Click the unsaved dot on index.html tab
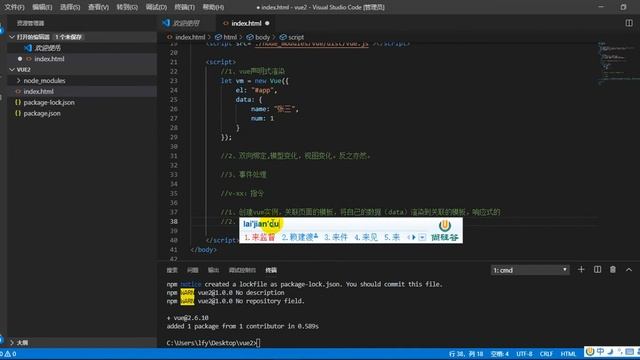This screenshot has height=360, width=640. (267, 23)
